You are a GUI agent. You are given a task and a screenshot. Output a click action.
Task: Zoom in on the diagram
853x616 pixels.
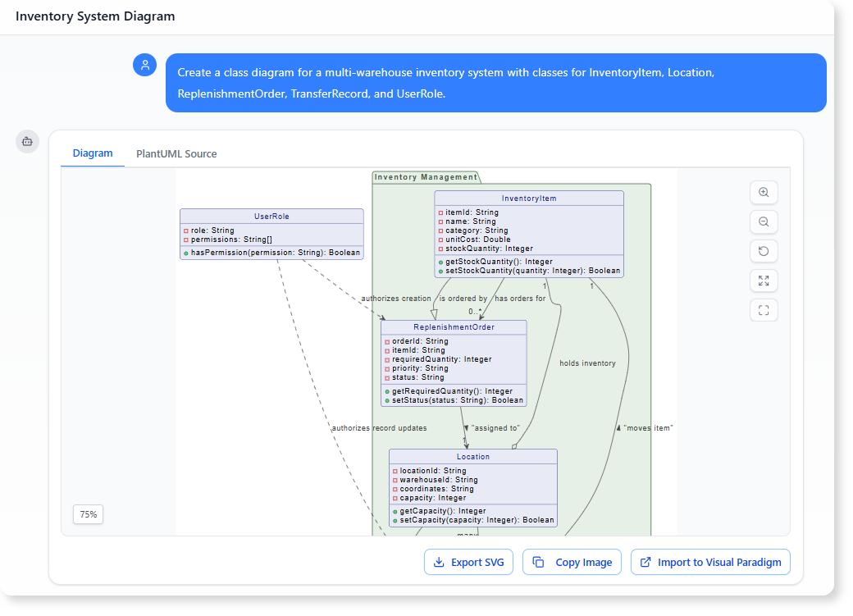point(764,192)
